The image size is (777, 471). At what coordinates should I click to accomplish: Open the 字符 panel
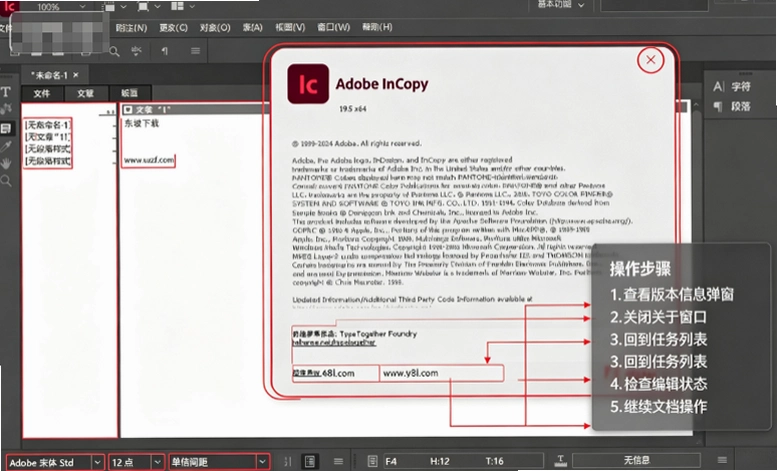(741, 87)
